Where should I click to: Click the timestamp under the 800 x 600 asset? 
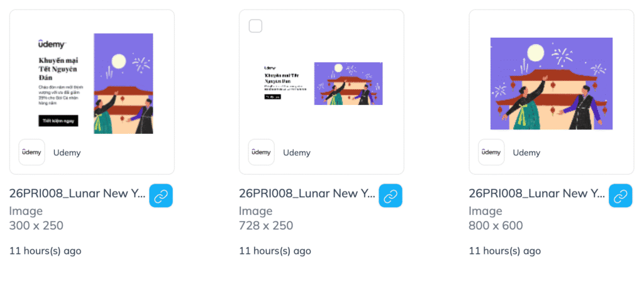(504, 251)
